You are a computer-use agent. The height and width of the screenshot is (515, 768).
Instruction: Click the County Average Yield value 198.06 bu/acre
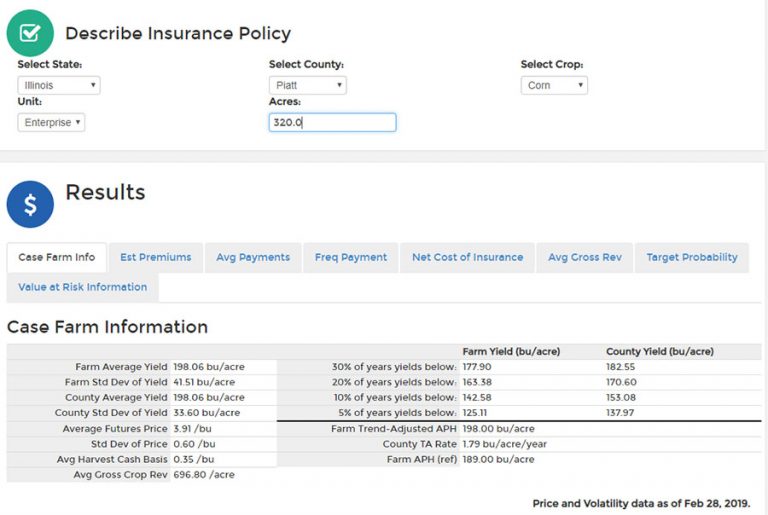coord(209,397)
